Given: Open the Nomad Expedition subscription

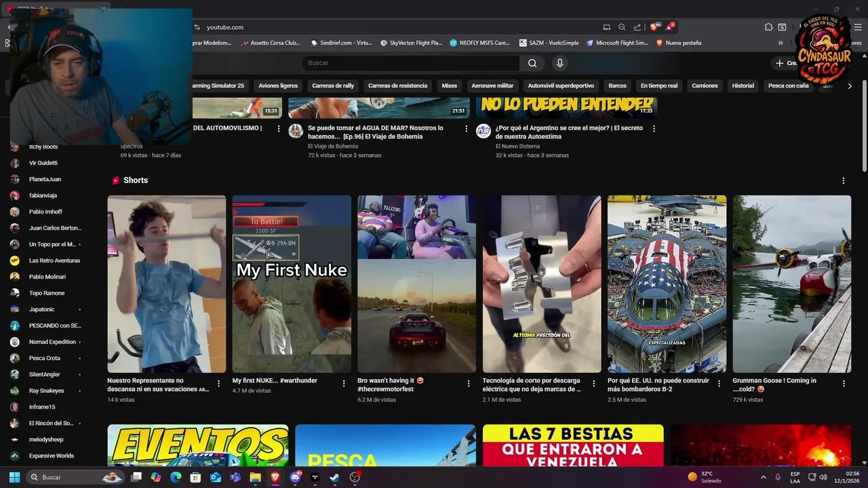Looking at the screenshot, I should point(52,342).
